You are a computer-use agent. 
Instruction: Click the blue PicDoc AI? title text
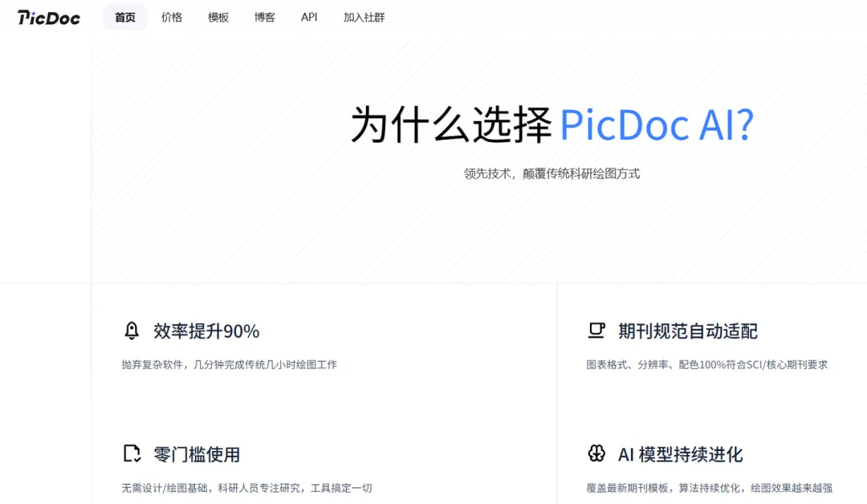[657, 125]
